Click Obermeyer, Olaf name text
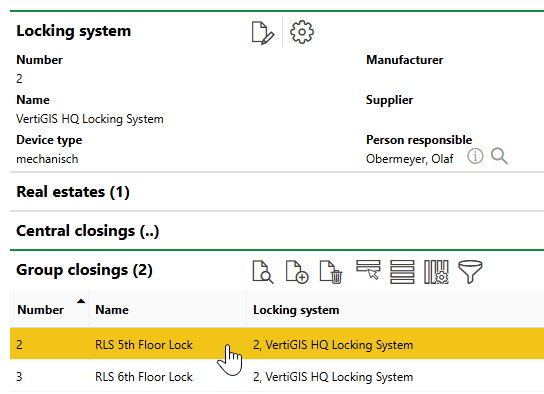 [x=409, y=159]
